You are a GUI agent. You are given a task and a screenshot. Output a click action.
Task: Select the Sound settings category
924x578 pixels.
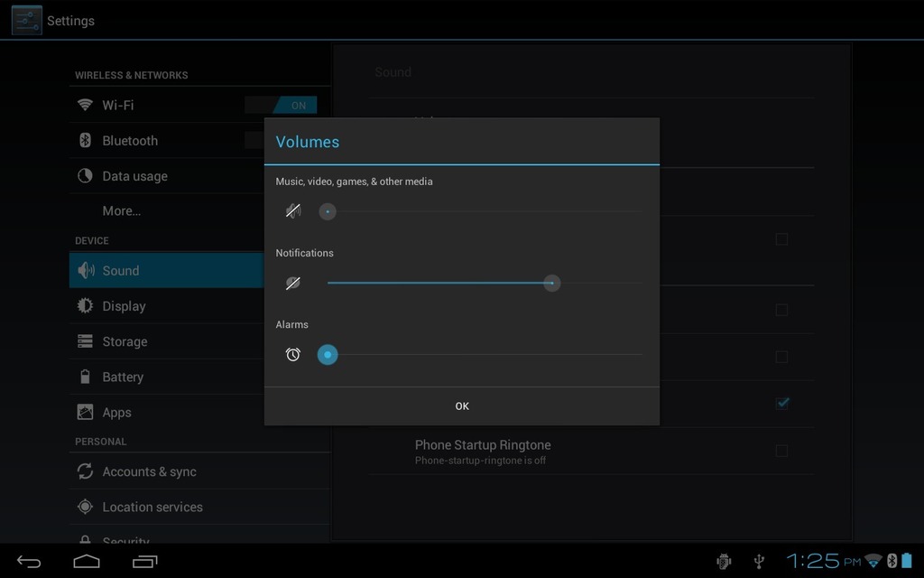click(167, 270)
